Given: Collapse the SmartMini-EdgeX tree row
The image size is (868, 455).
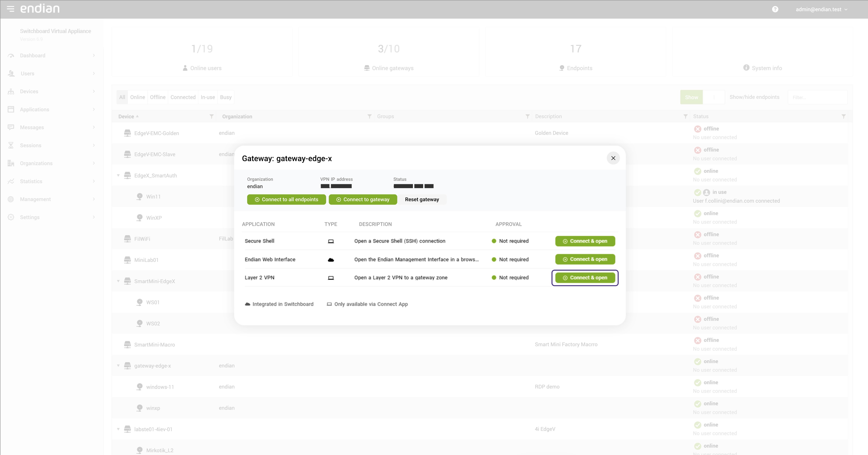Looking at the screenshot, I should [118, 281].
